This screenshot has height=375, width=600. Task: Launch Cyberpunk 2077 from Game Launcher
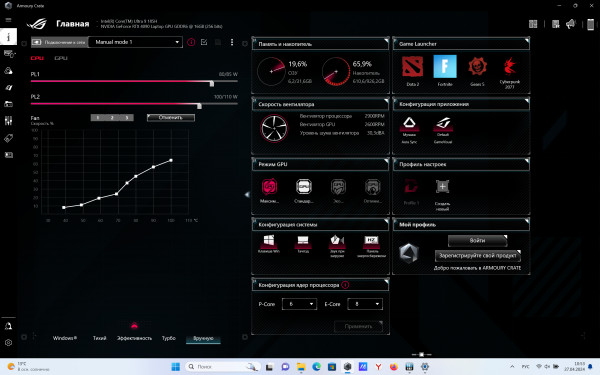(x=510, y=67)
